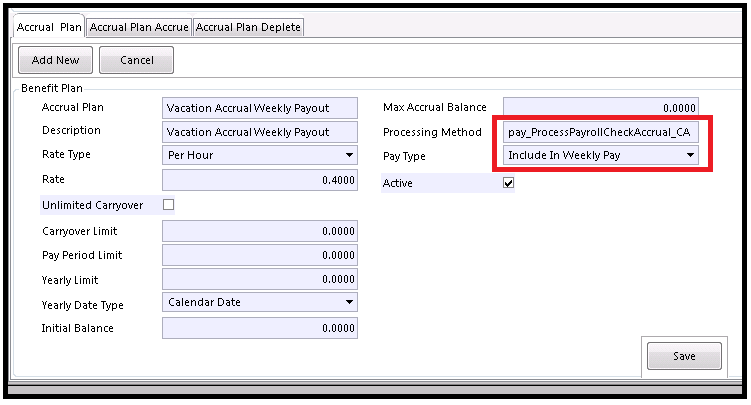The height and width of the screenshot is (405, 751).
Task: Select the Pay Period Limit field
Action: (x=260, y=255)
